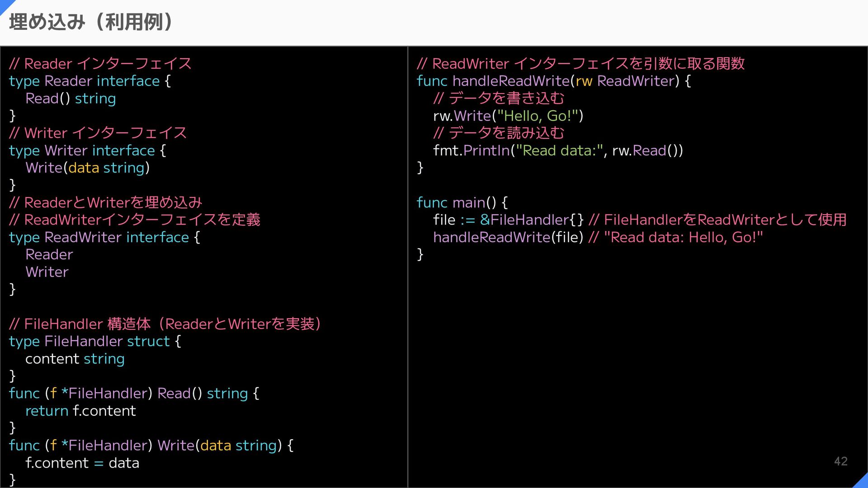
Task: Click the comment "// Reader インターフェイス"
Action: (x=100, y=64)
